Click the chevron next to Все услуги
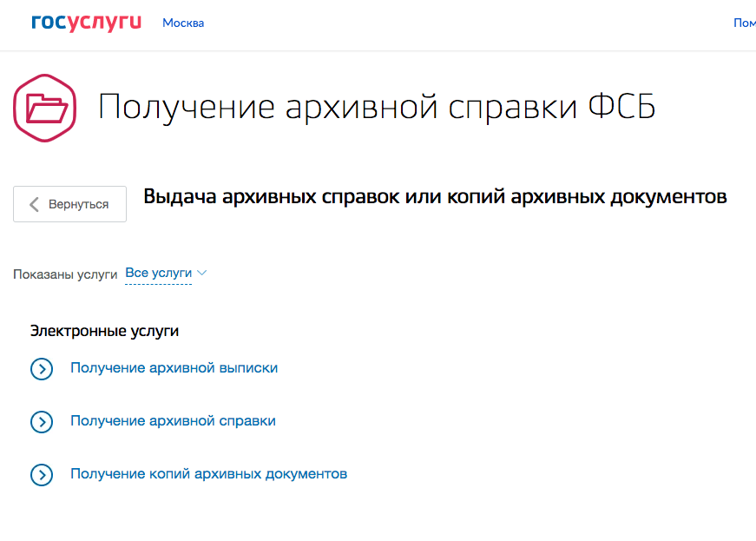This screenshot has width=756, height=541. [202, 273]
